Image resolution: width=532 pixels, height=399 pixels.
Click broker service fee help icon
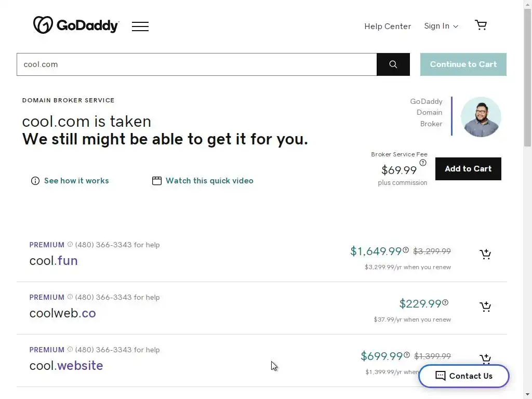click(423, 163)
